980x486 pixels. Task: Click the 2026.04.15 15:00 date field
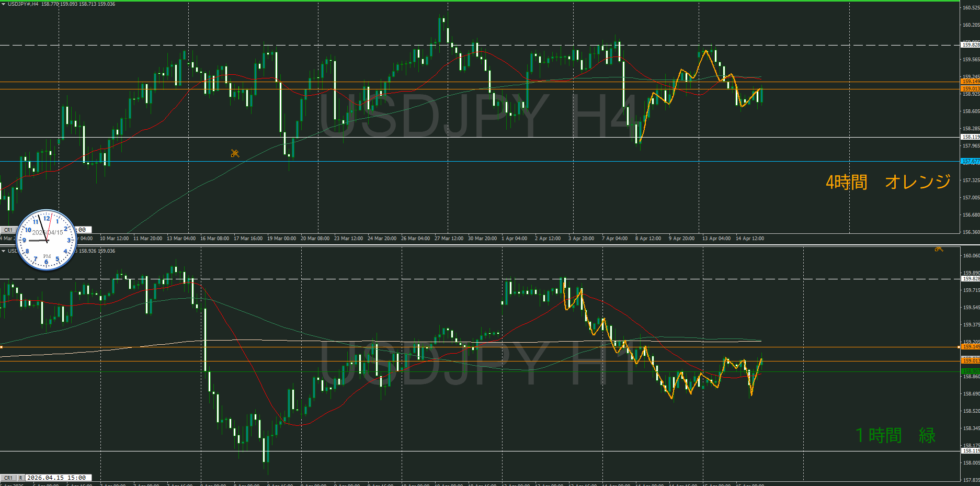(56, 478)
